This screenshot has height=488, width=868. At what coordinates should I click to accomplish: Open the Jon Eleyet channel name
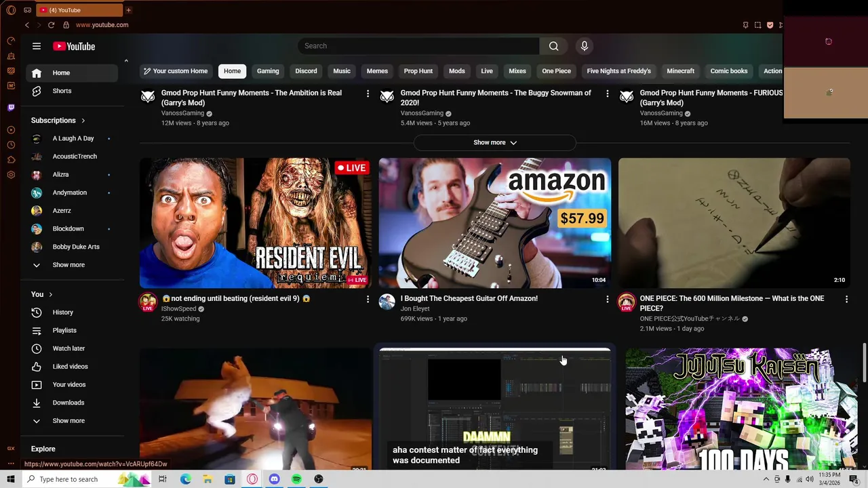(x=415, y=309)
